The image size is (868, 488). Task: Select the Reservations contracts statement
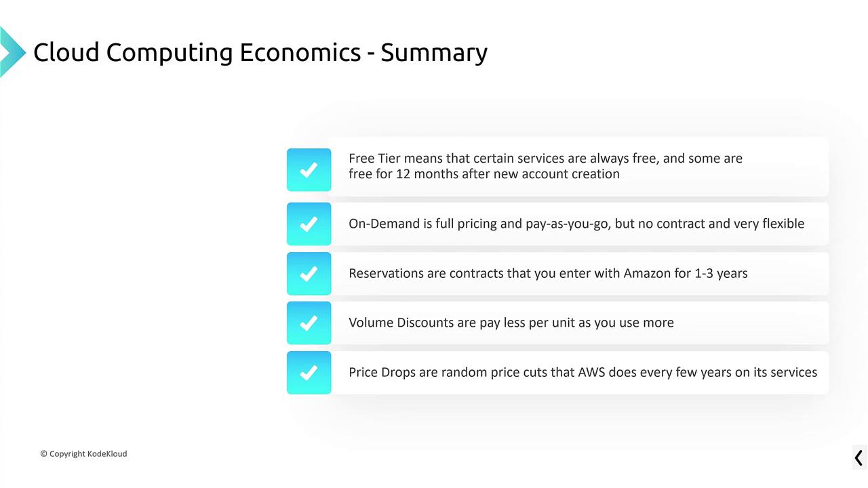tap(548, 274)
